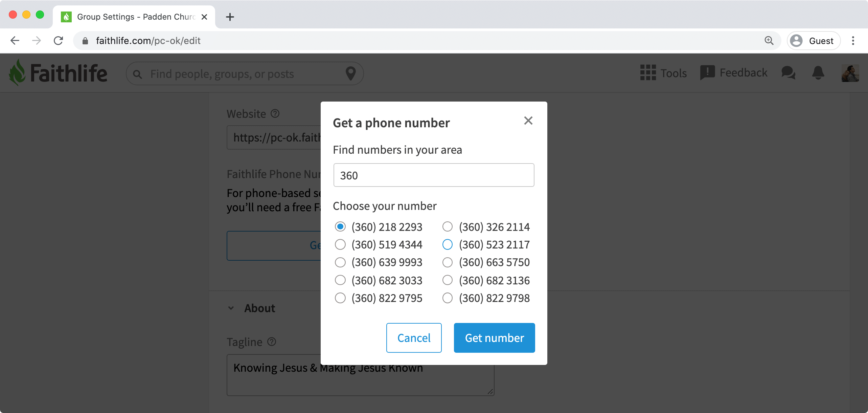Switch to Group Settings browser tab
Viewport: 868px width, 413px height.
[134, 17]
